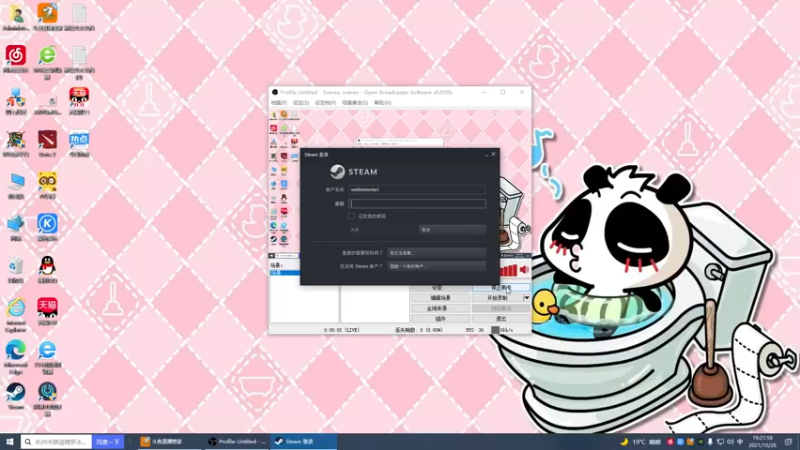Open the 帮助(H) menu in OBS
This screenshot has height=450, width=800.
pyautogui.click(x=382, y=103)
